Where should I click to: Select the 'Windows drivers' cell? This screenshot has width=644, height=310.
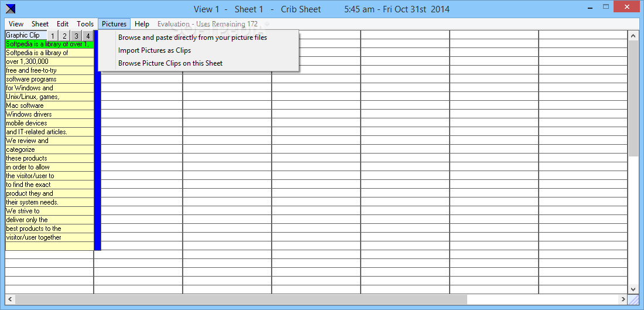point(50,114)
